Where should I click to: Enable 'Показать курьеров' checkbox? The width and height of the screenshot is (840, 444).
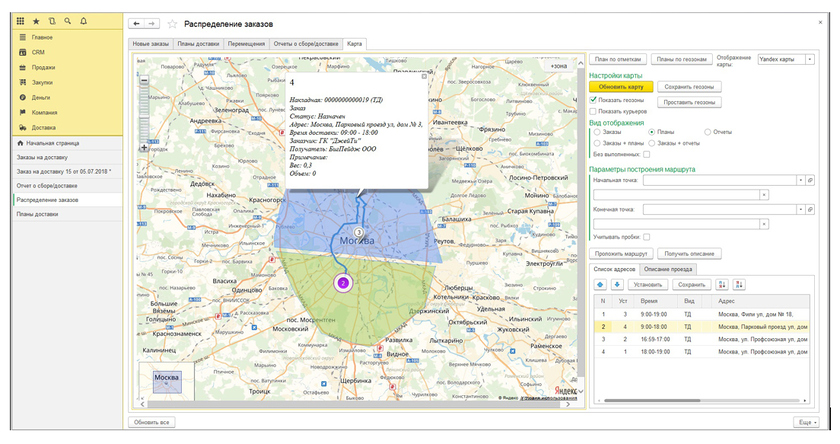(x=593, y=111)
